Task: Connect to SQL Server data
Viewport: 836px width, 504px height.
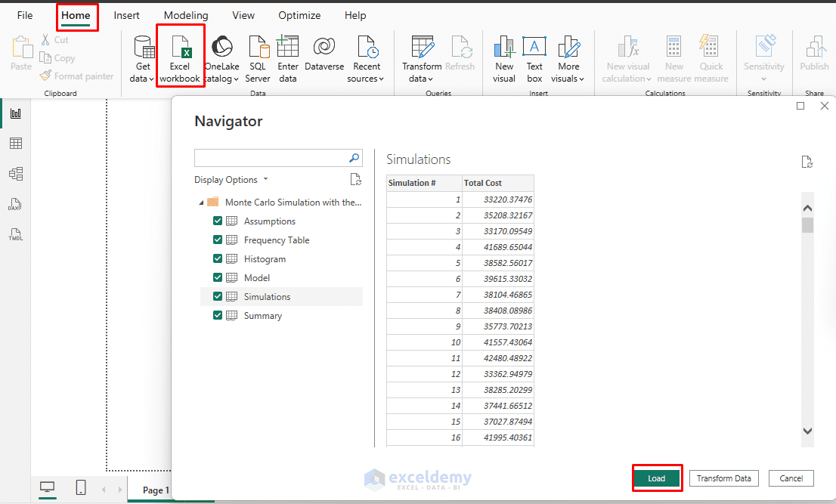Action: point(258,59)
